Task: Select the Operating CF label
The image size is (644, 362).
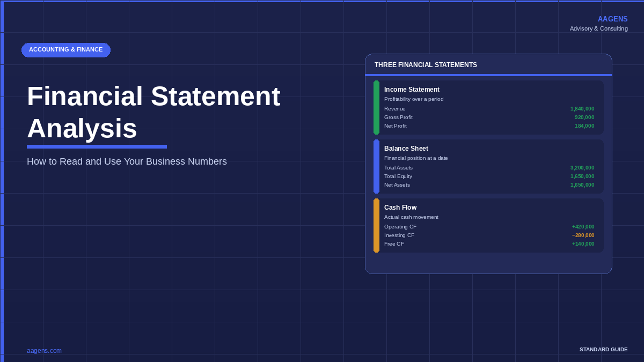Action: coord(400,227)
